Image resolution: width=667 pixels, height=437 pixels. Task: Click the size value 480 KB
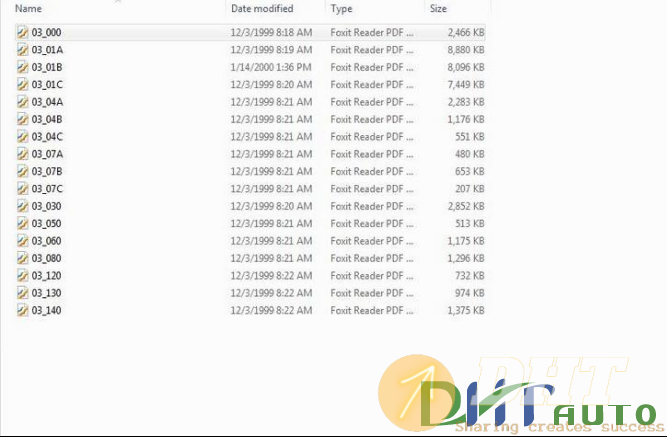pyautogui.click(x=470, y=154)
